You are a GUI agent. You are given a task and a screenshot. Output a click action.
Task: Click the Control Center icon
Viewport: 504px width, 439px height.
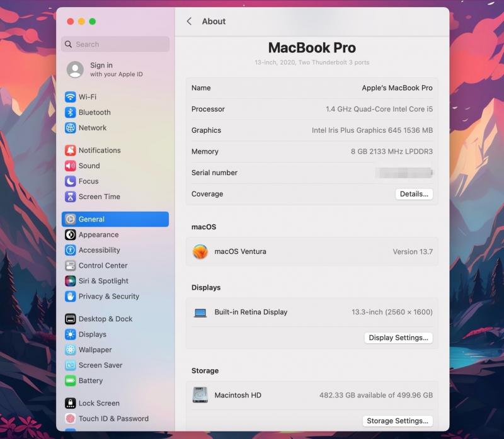[71, 265]
